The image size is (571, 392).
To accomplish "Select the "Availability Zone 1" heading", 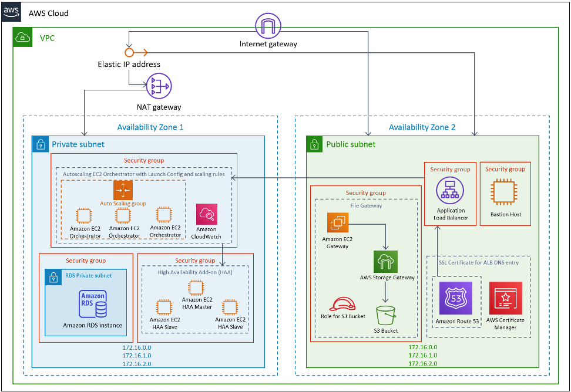I will [150, 127].
